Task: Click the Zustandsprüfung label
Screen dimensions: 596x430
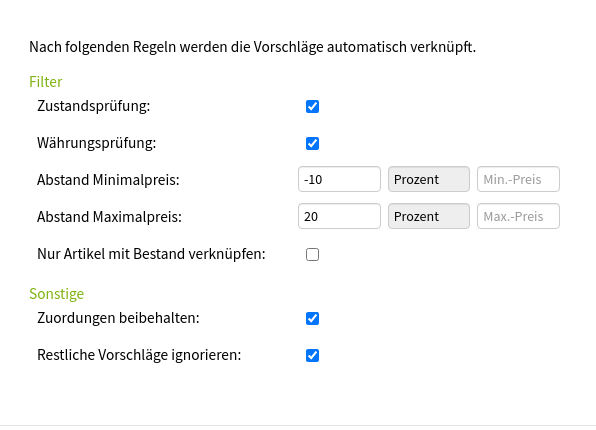Action: point(94,106)
